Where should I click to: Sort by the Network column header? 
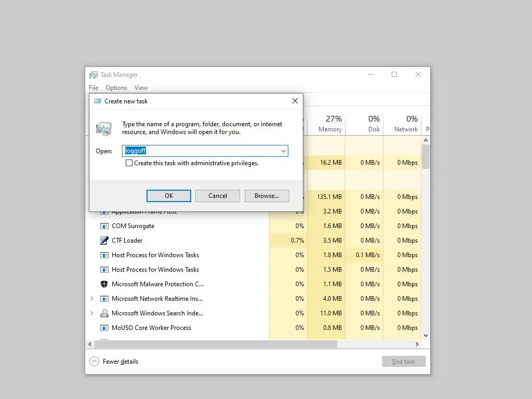pos(403,124)
